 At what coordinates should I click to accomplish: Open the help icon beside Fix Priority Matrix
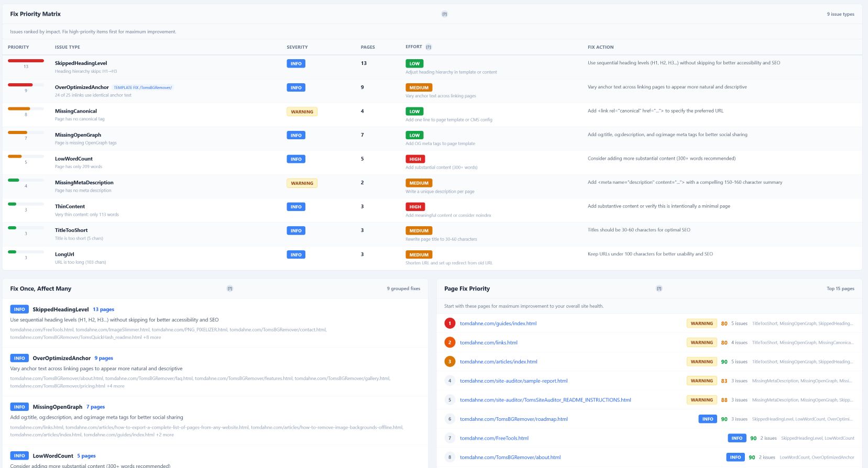[444, 14]
